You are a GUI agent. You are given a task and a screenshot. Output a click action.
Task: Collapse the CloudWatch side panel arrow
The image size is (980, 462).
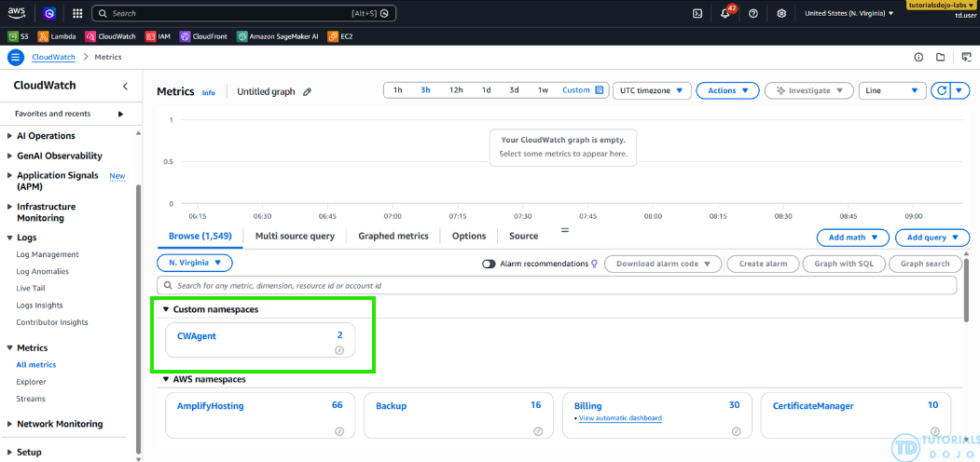125,86
